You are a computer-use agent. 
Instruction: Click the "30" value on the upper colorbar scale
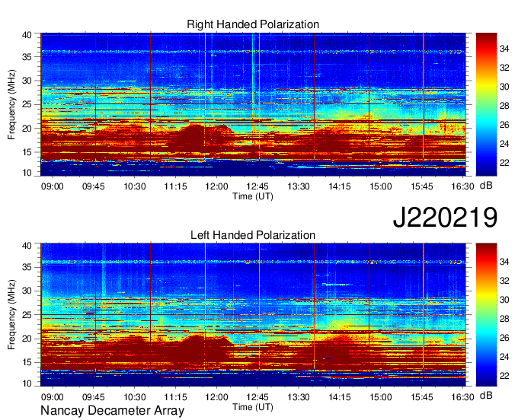point(504,87)
